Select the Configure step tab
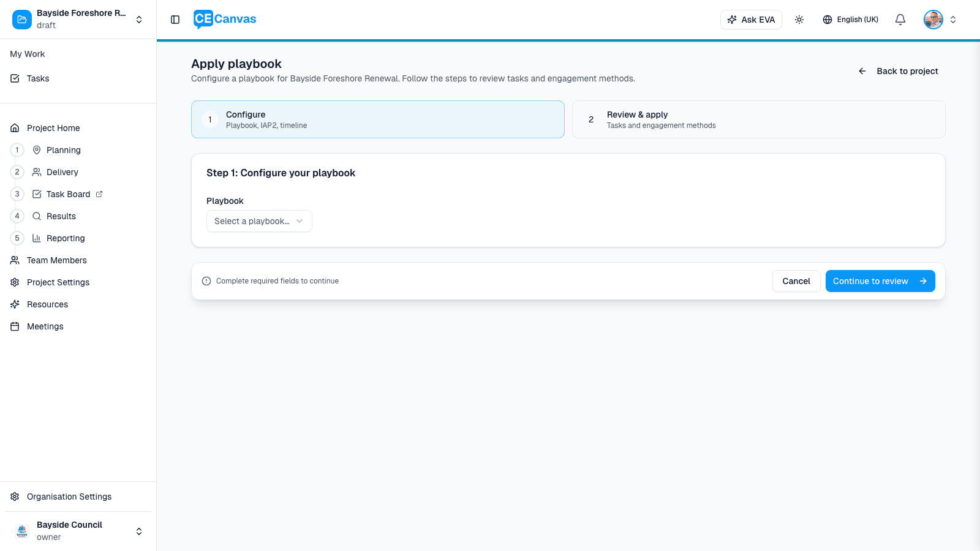This screenshot has width=980, height=551. [x=377, y=119]
